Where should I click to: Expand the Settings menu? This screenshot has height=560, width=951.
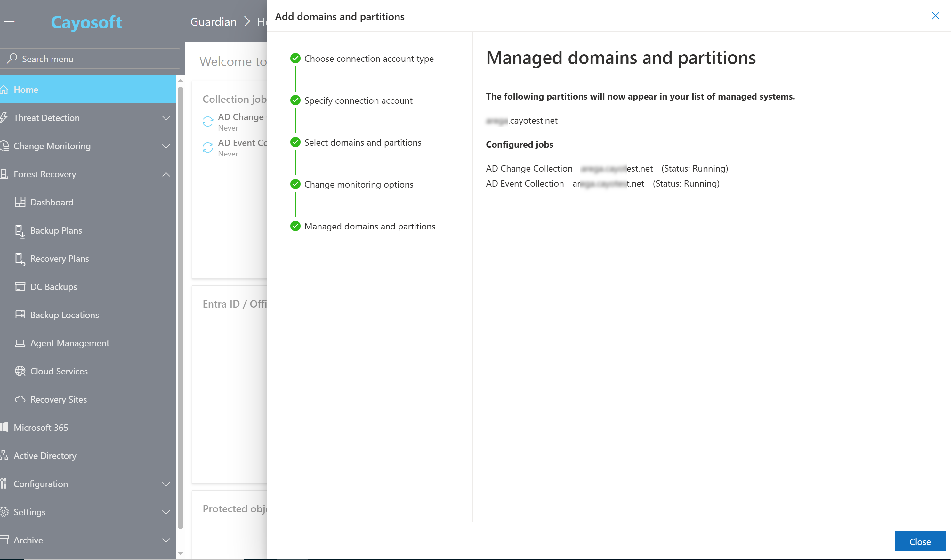pos(166,512)
